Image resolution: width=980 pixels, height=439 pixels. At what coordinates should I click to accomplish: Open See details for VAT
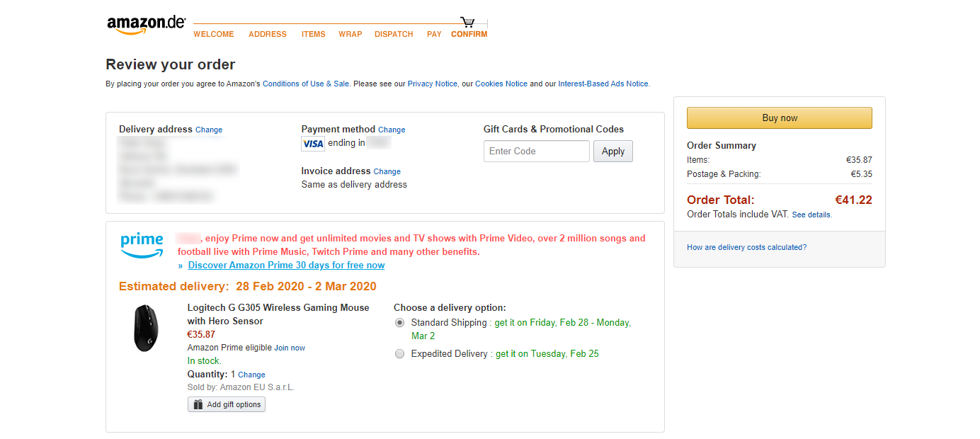click(811, 215)
